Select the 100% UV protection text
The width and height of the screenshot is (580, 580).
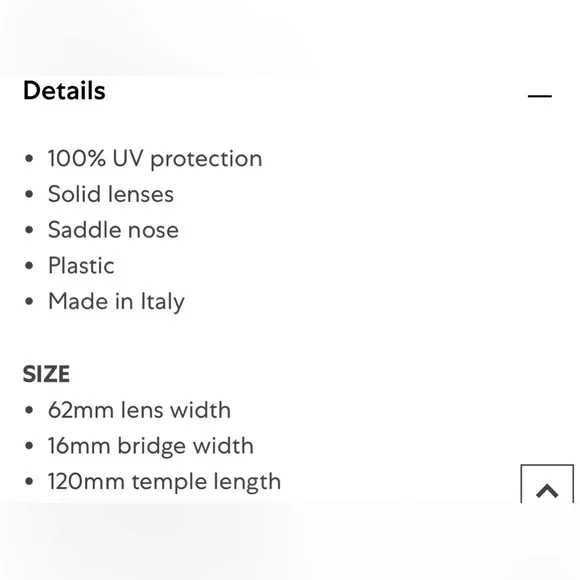point(155,159)
